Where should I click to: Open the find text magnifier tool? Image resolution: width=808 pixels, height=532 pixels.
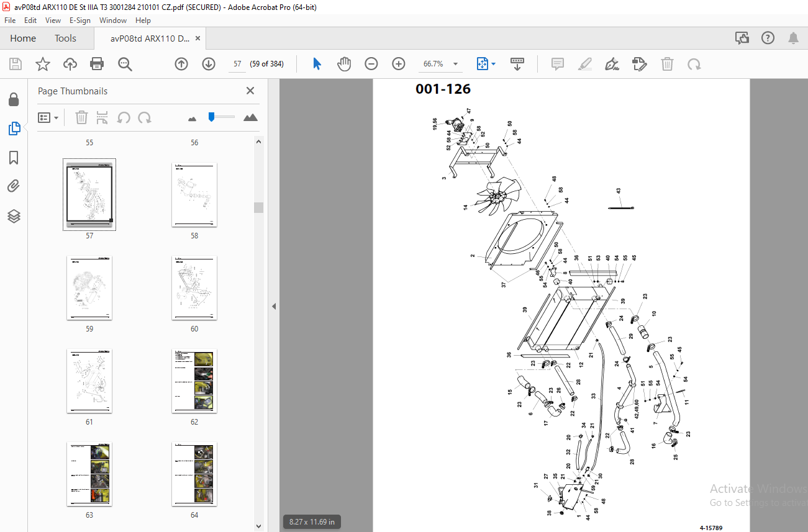click(x=125, y=64)
